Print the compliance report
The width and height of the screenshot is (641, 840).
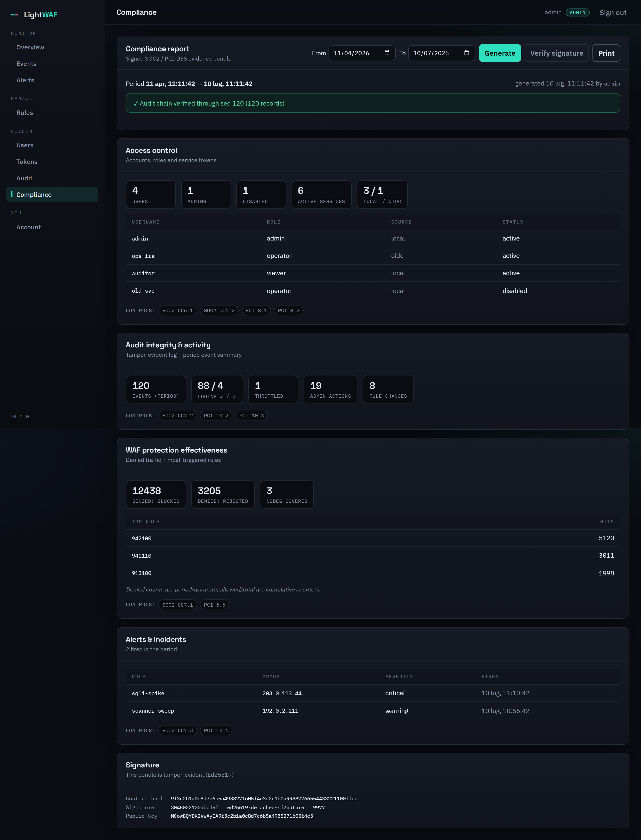(x=606, y=53)
